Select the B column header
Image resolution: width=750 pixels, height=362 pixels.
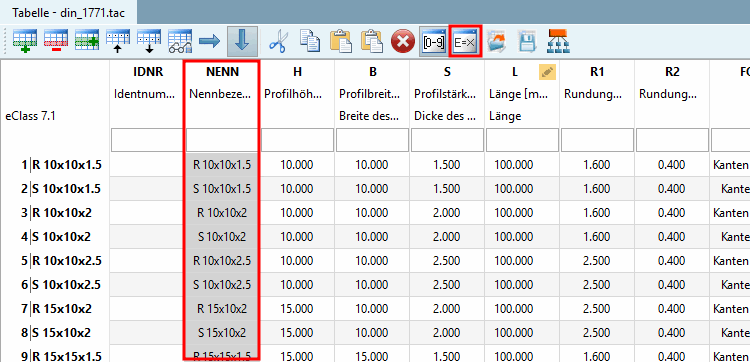click(x=372, y=72)
